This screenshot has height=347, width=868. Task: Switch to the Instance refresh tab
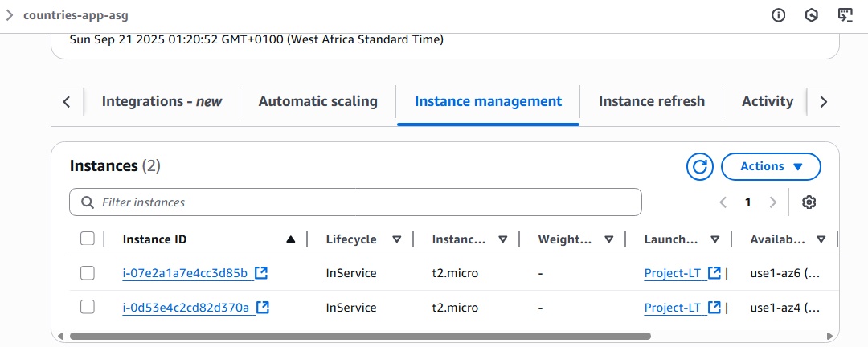pyautogui.click(x=651, y=101)
